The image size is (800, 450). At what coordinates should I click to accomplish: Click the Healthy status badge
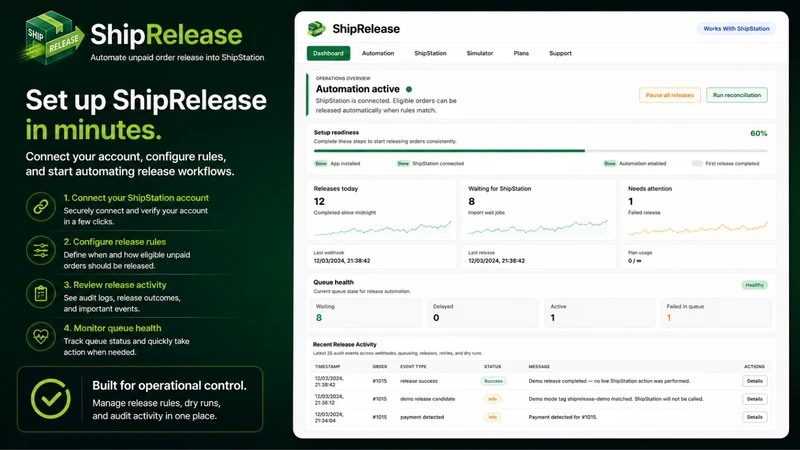754,285
